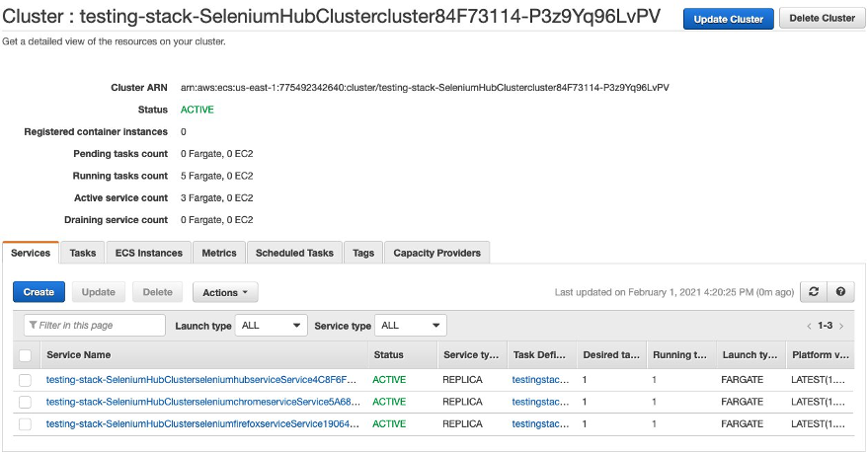Screen dimensions: 868x454
Task: Open the Launch type dropdown
Action: 271,325
